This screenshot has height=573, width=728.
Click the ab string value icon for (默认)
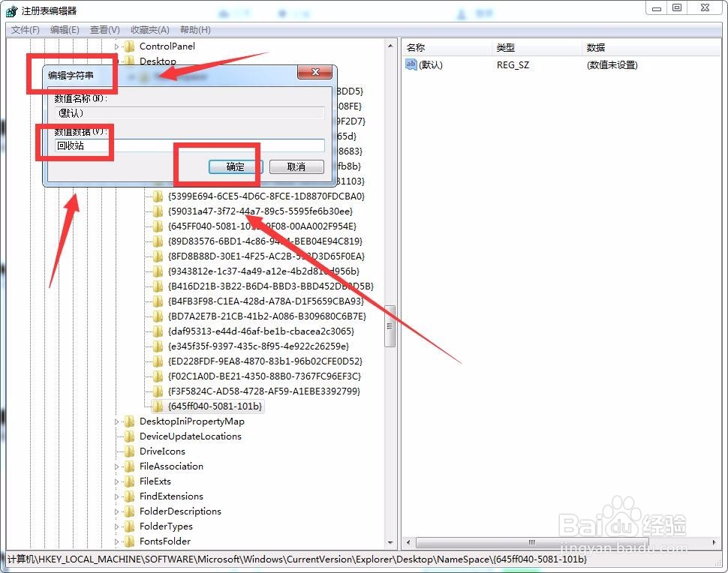411,64
